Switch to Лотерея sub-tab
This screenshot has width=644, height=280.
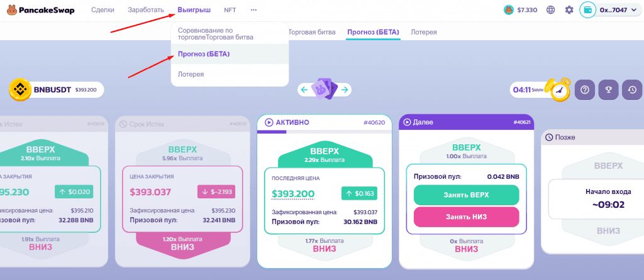point(423,31)
